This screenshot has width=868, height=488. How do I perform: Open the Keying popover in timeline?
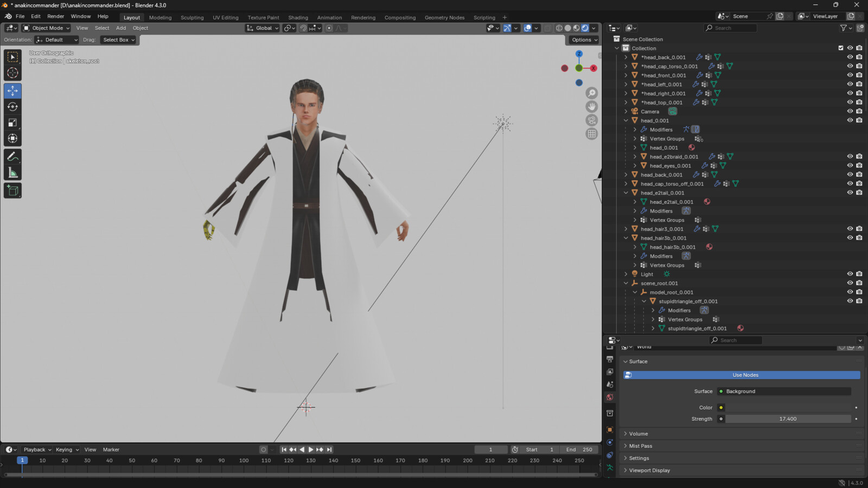(67, 450)
